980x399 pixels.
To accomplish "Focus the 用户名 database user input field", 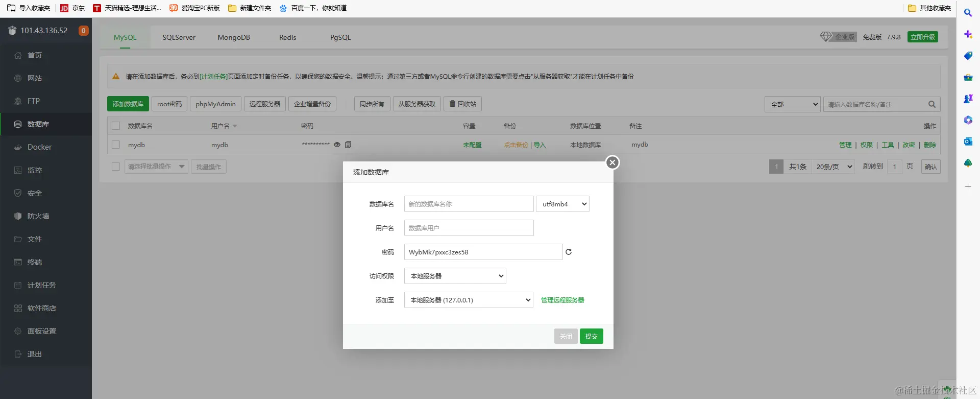I will [x=469, y=228].
